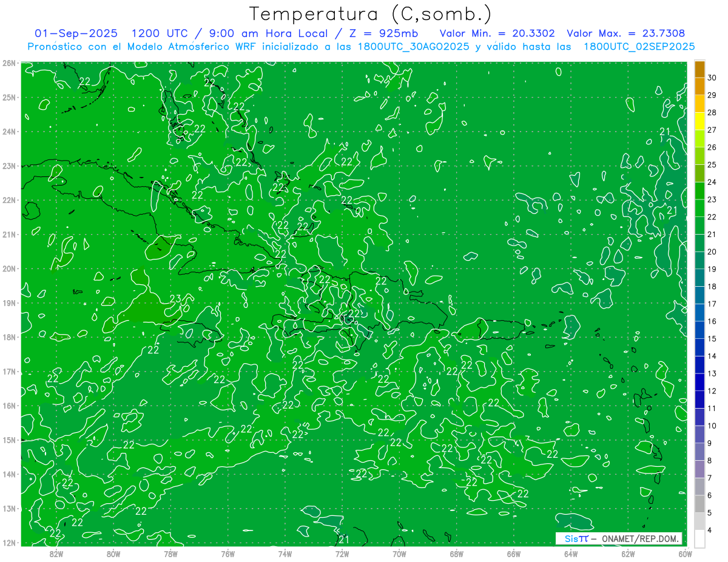The height and width of the screenshot is (562, 728).
Task: Click the "60W" longitude label
Action: click(x=686, y=554)
